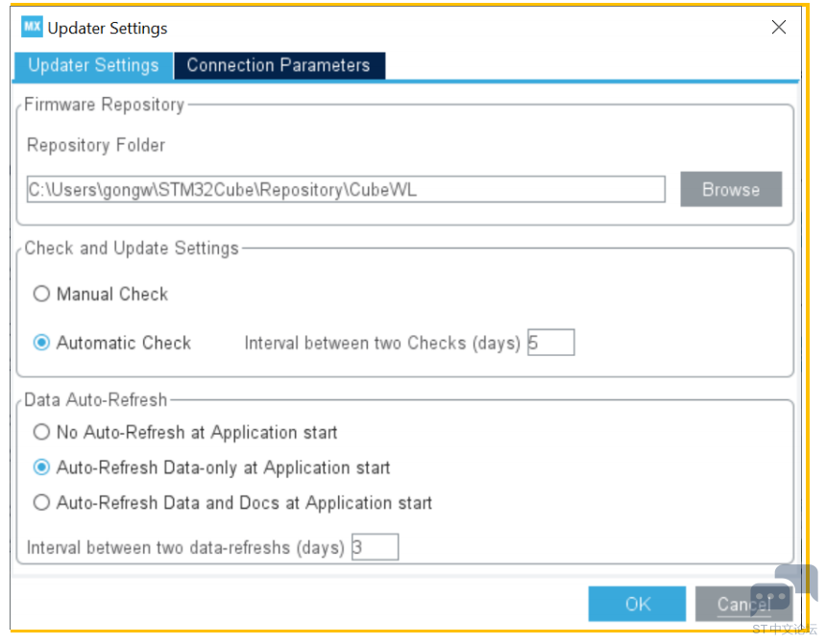Click the Automatic Check label text
Screen dimensions: 826x644
124,343
